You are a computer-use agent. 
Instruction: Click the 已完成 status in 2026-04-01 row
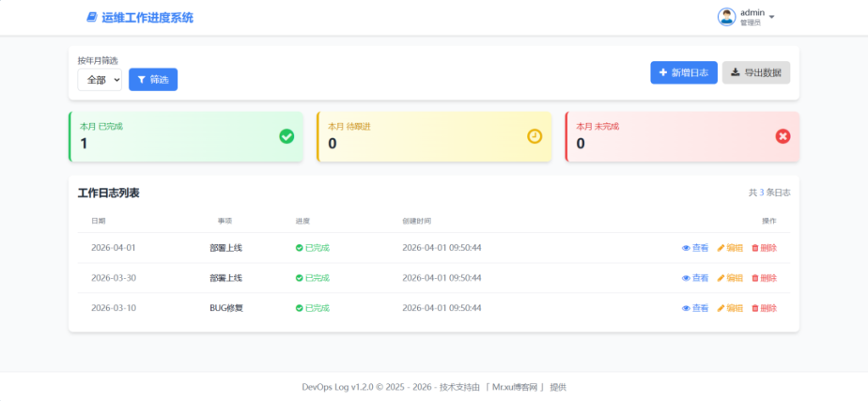[x=313, y=248]
